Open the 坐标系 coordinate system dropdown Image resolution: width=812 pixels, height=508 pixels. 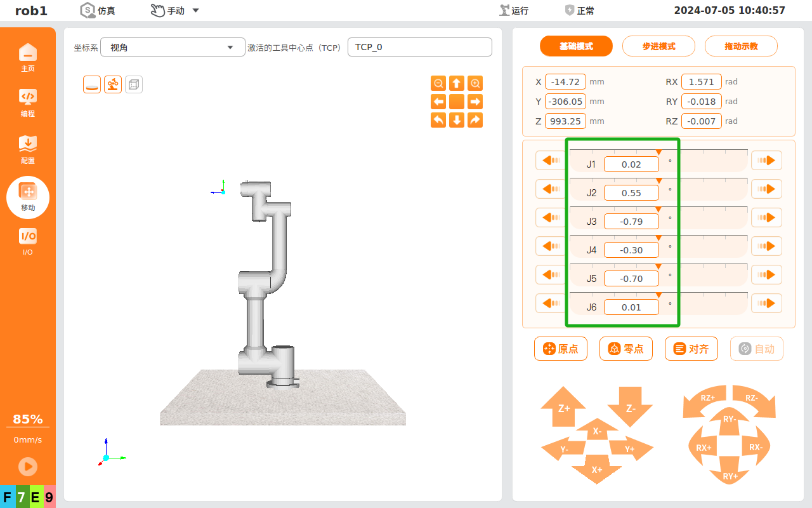tap(173, 47)
